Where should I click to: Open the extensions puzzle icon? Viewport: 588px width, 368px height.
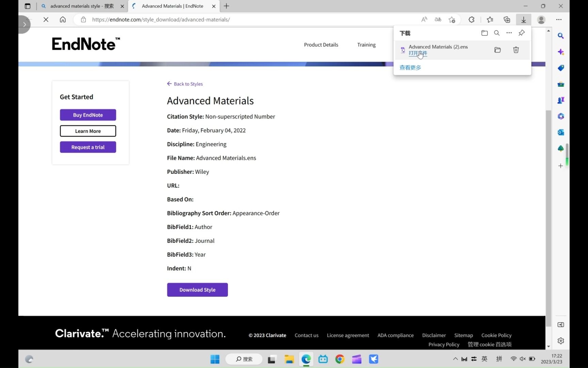click(x=471, y=19)
